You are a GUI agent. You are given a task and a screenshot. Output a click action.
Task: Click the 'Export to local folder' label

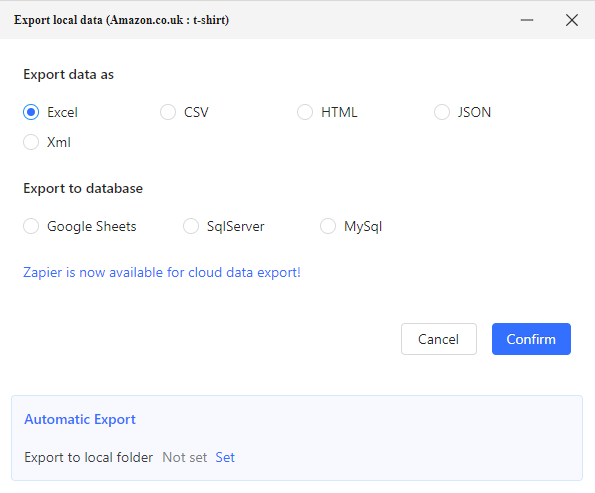click(x=89, y=457)
